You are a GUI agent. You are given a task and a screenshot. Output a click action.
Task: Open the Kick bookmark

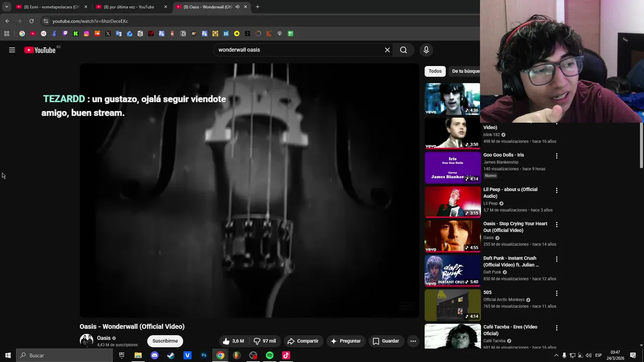click(x=75, y=34)
